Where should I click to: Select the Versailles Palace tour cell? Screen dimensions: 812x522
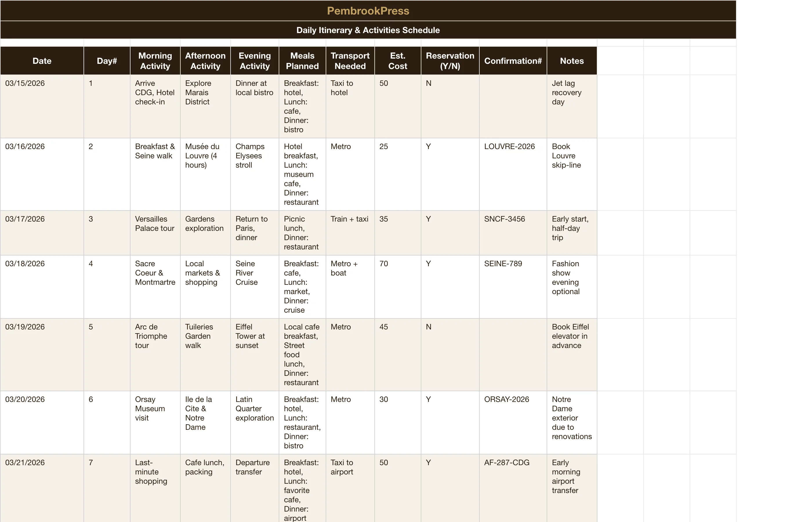[x=155, y=233]
